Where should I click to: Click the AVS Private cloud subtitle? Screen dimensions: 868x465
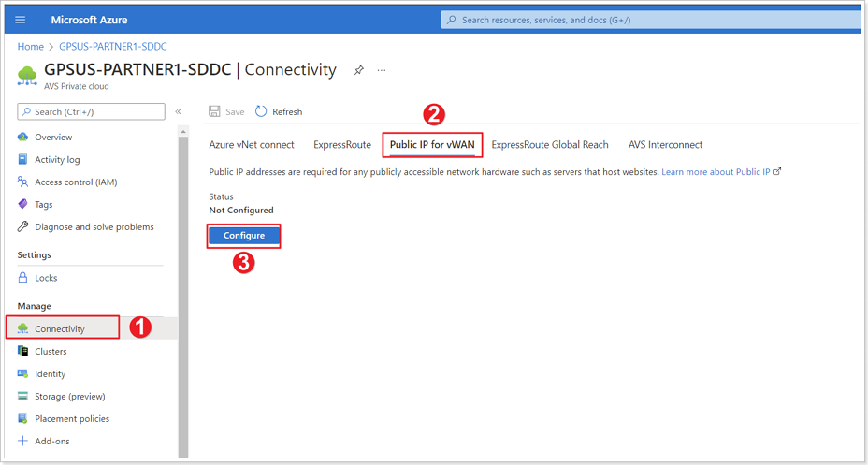[77, 86]
